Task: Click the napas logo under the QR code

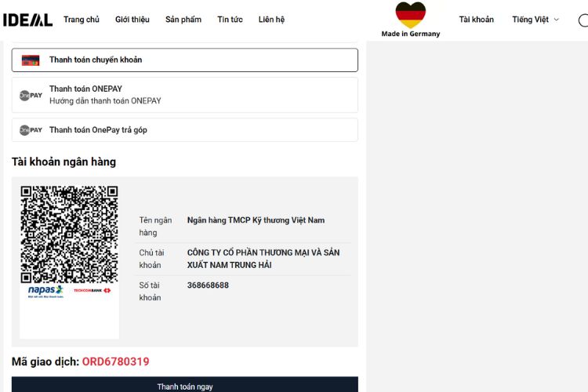Action: (45, 291)
